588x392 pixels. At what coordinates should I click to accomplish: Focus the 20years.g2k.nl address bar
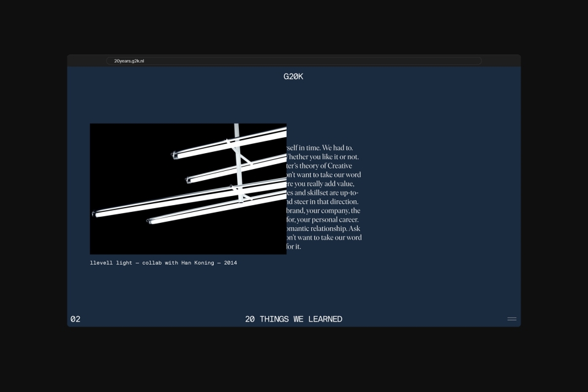[293, 61]
